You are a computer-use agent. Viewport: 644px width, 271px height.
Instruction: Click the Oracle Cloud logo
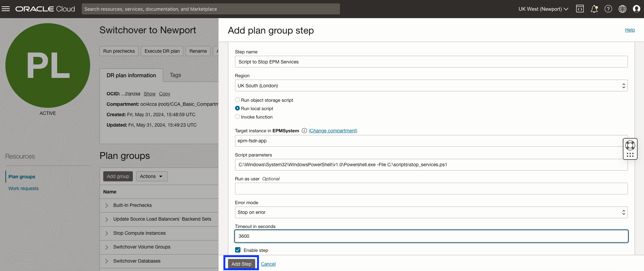pyautogui.click(x=45, y=9)
